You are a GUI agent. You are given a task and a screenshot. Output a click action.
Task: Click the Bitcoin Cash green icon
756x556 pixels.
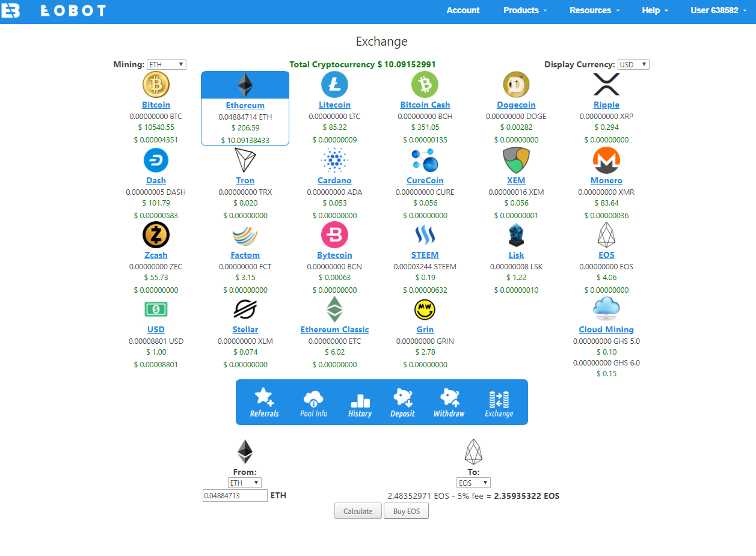(425, 85)
